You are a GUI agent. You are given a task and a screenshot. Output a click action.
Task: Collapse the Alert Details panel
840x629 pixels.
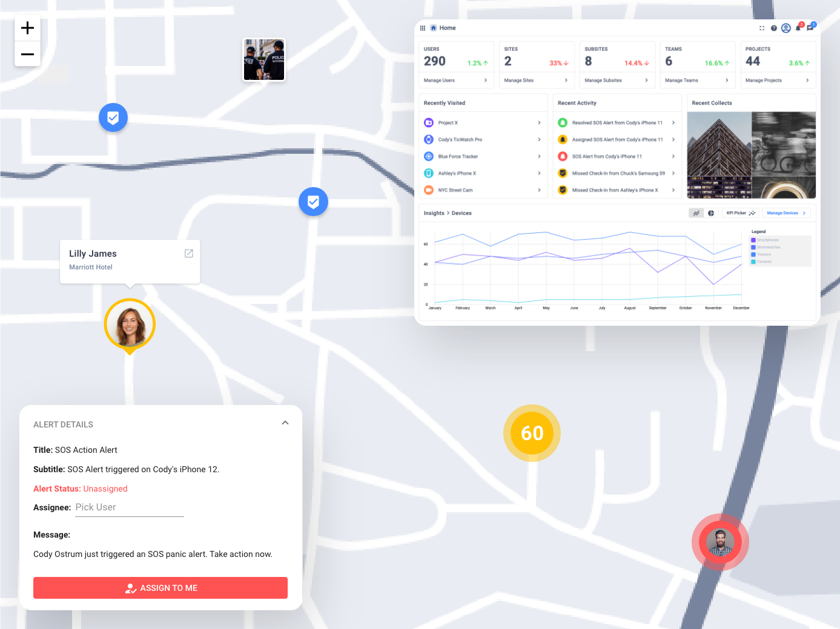click(x=285, y=423)
